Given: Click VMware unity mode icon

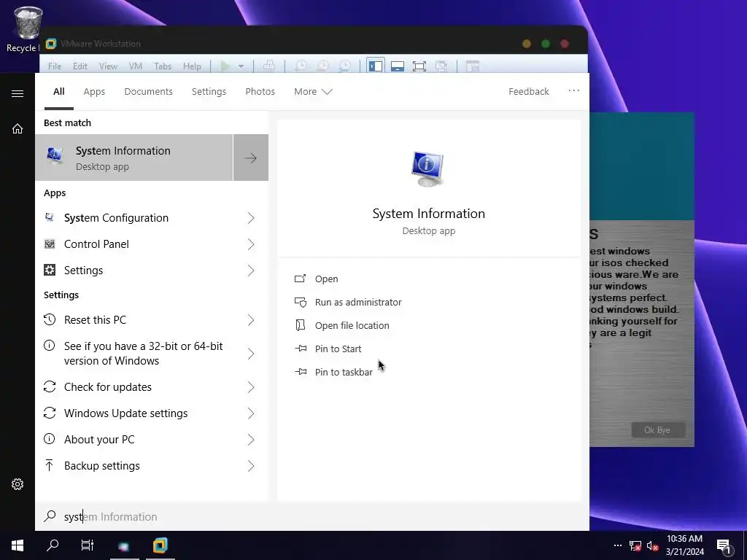Looking at the screenshot, I should pyautogui.click(x=441, y=66).
